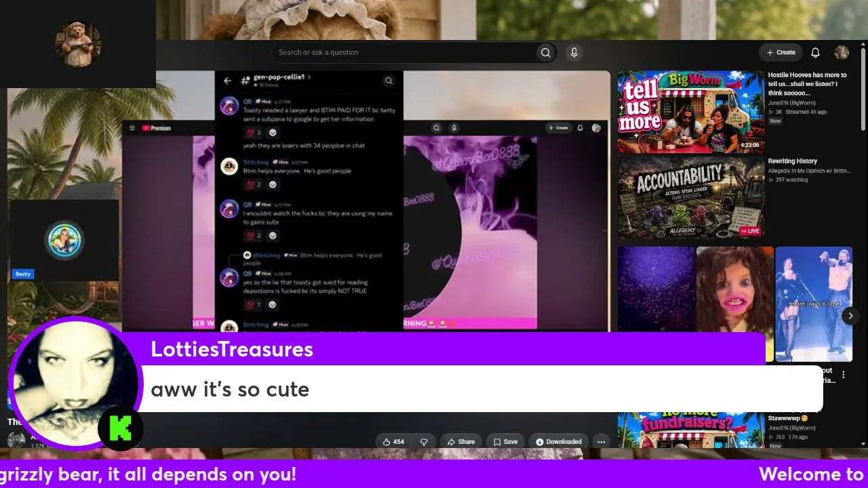
Task: Click the YouTube Premium logo in the video
Action: 157,128
